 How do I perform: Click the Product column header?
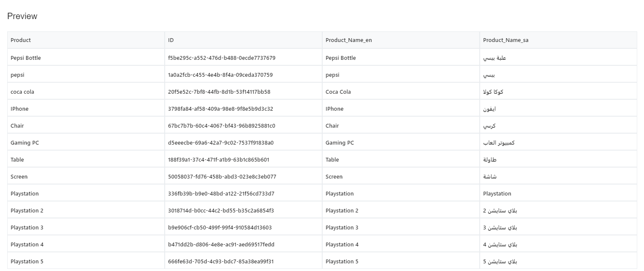tap(21, 40)
